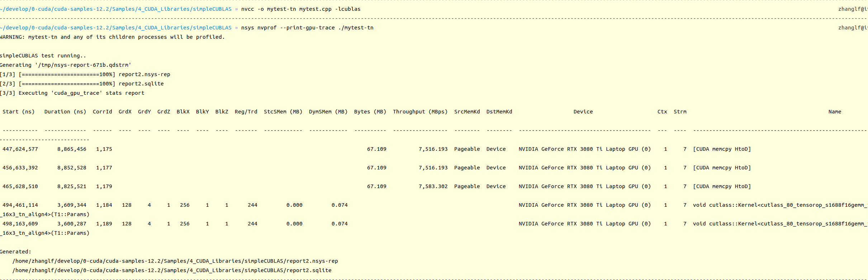Click CorrId value 1,175

104,149
